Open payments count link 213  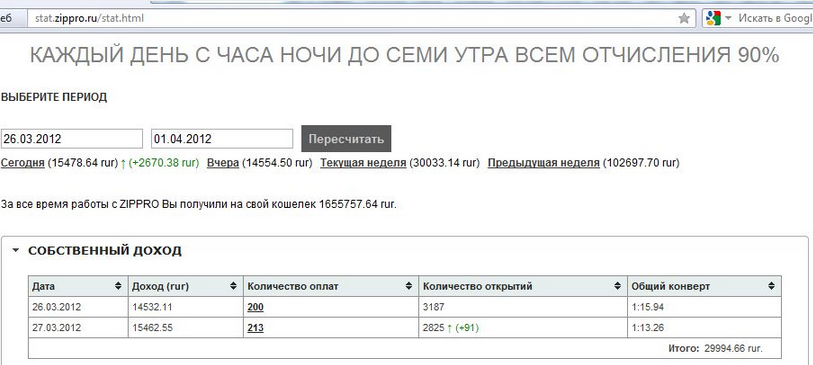255,328
